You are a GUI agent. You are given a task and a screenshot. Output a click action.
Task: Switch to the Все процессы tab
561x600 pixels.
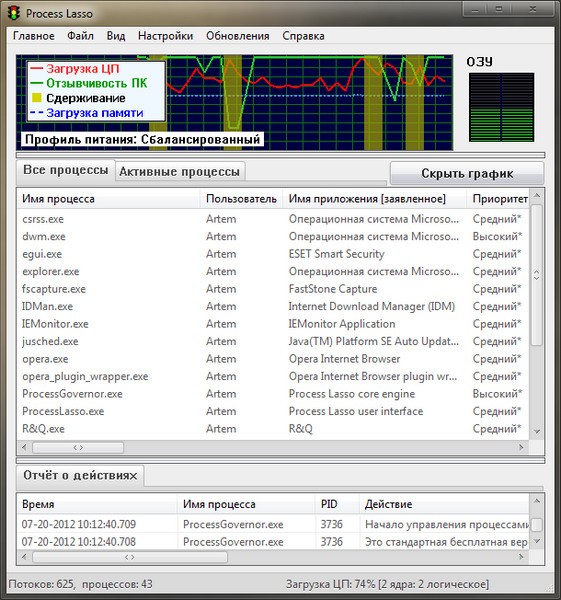click(x=65, y=170)
